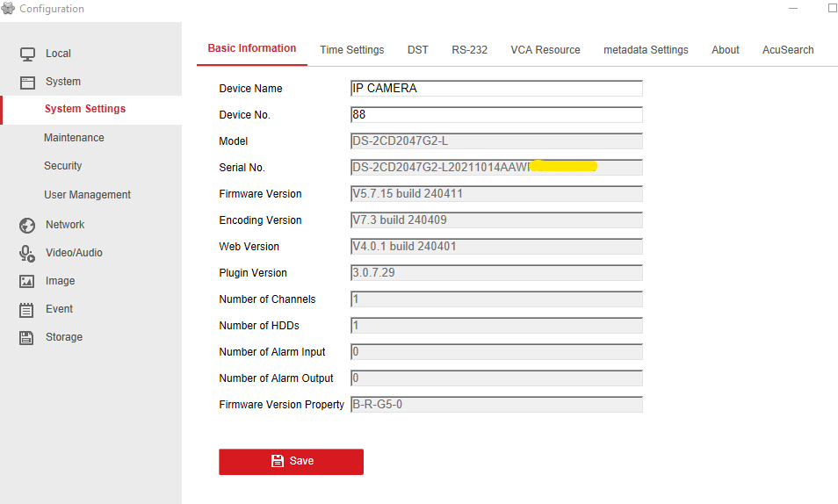
Task: Open the DST tab
Action: (418, 50)
